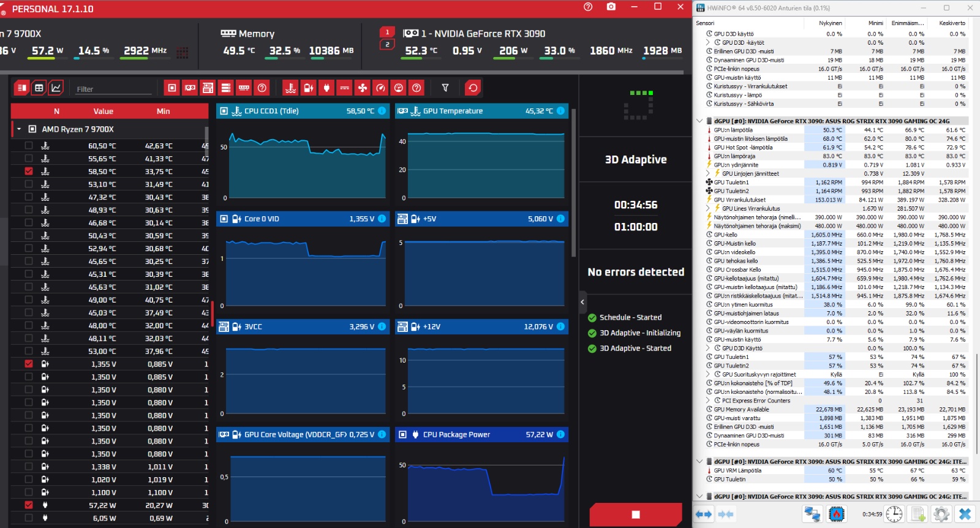Uncheck the 57,22 W power sensor row
The width and height of the screenshot is (980, 528).
pos(29,505)
